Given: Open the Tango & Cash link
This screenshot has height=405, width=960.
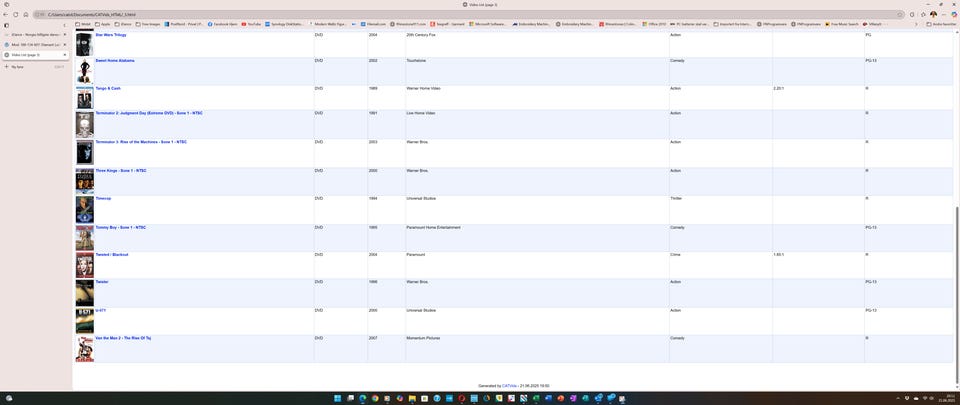Looking at the screenshot, I should [x=108, y=88].
